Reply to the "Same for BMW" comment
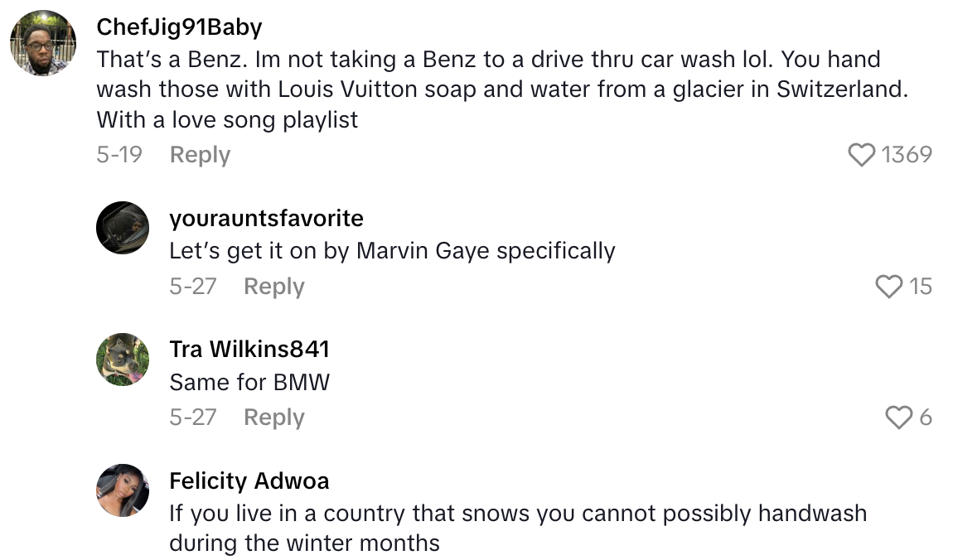Image resolution: width=953 pixels, height=560 pixels. pyautogui.click(x=273, y=418)
